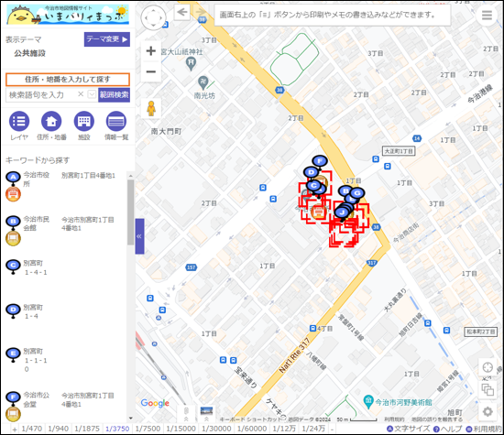Open the 住所・地番 house icon
Screen dimensions: 504x435
click(x=51, y=122)
